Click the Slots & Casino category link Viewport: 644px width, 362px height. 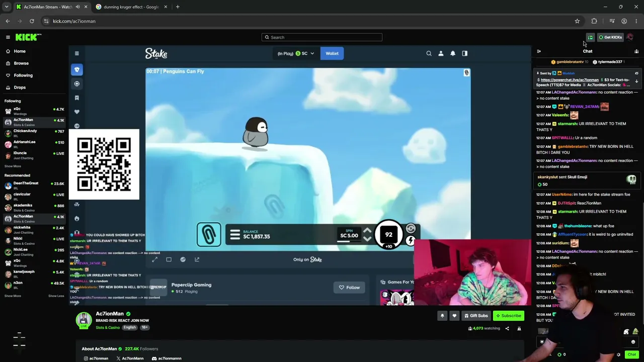pyautogui.click(x=108, y=328)
